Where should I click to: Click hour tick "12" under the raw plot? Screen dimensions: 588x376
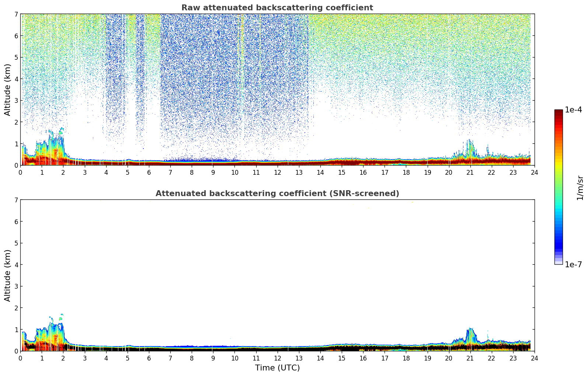(277, 172)
